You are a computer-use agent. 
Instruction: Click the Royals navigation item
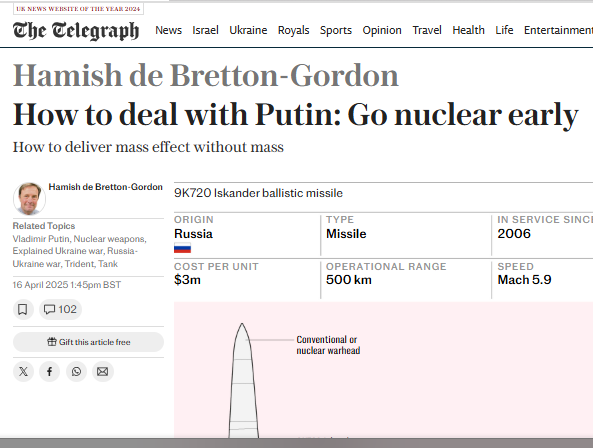point(293,30)
